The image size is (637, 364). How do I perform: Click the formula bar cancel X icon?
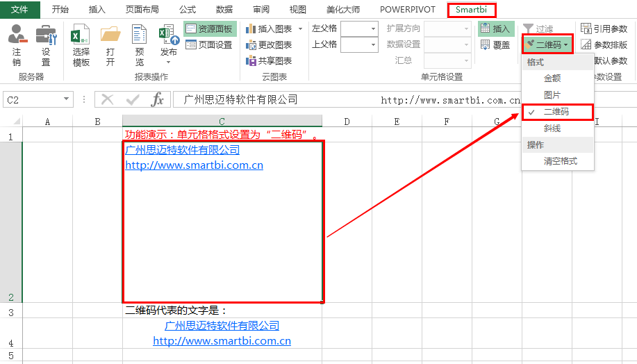coord(107,99)
